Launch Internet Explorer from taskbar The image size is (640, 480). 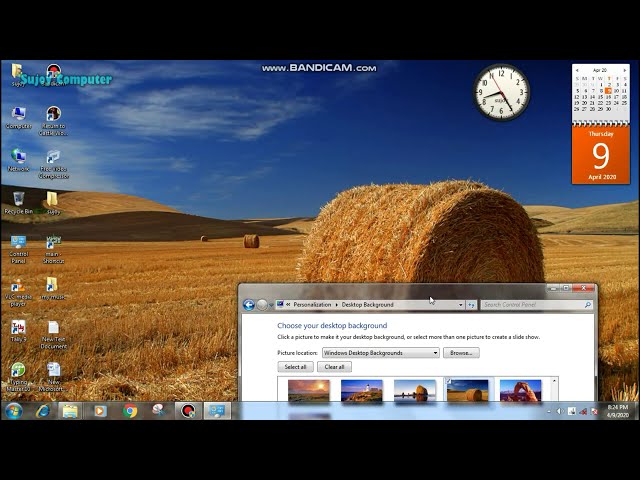click(x=42, y=411)
